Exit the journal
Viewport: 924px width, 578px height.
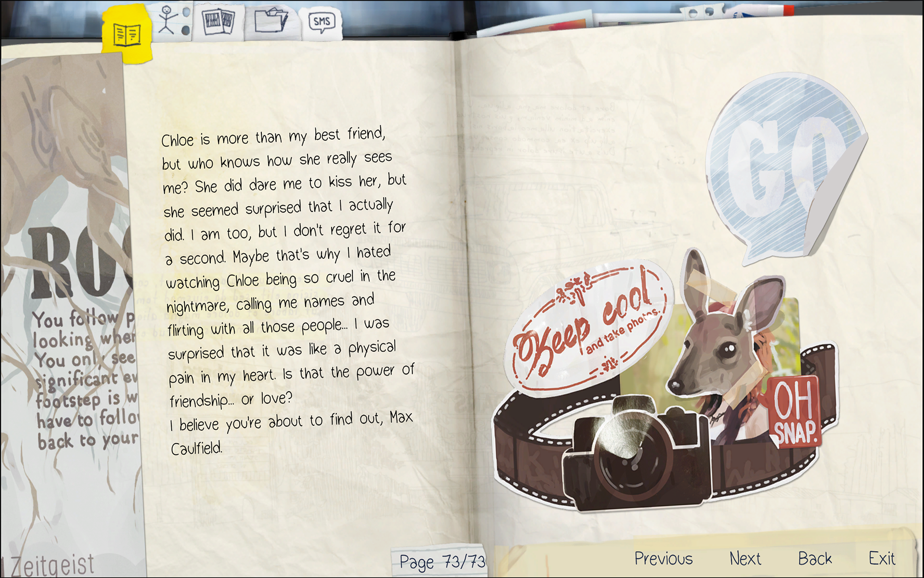[882, 559]
